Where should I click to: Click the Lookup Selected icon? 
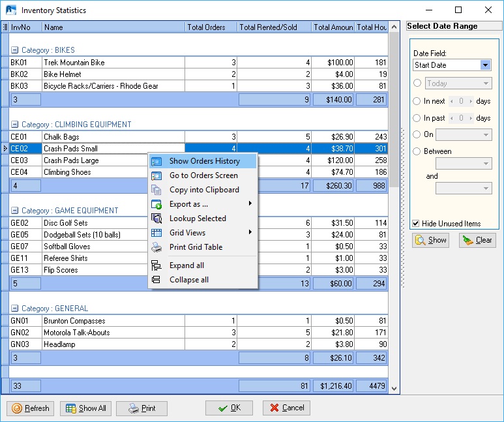pyautogui.click(x=156, y=219)
